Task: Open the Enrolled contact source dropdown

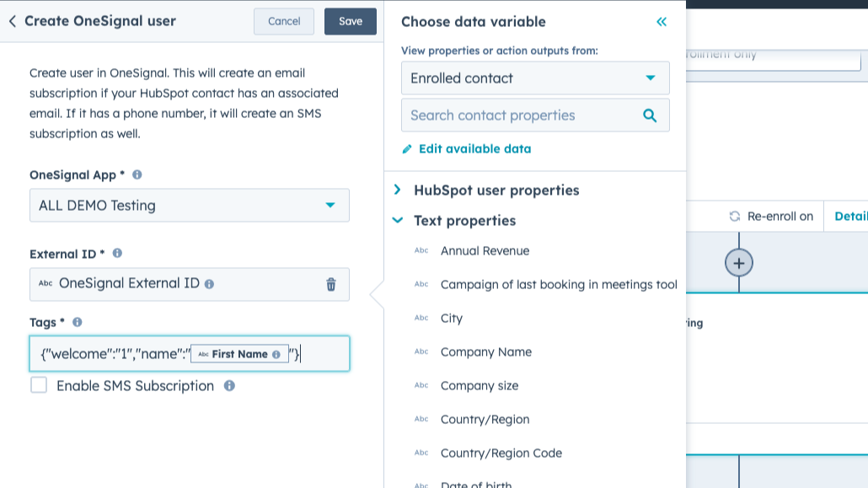Action: pos(535,78)
